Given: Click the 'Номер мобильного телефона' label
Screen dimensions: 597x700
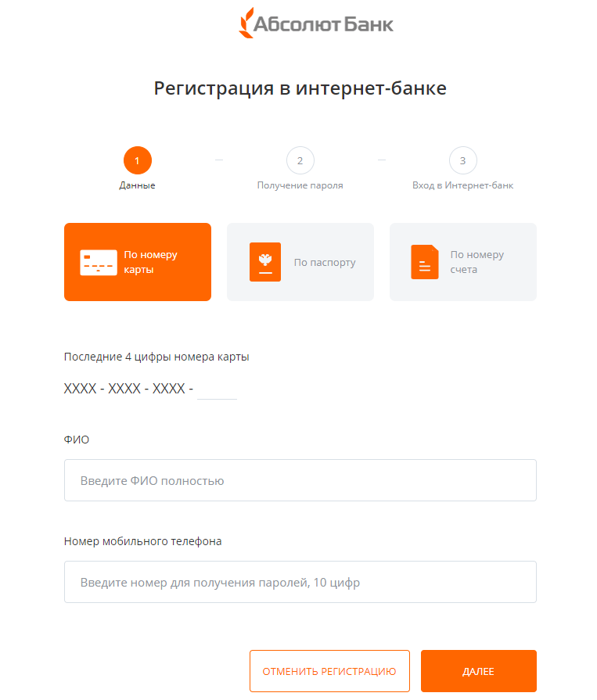Looking at the screenshot, I should click(142, 540).
